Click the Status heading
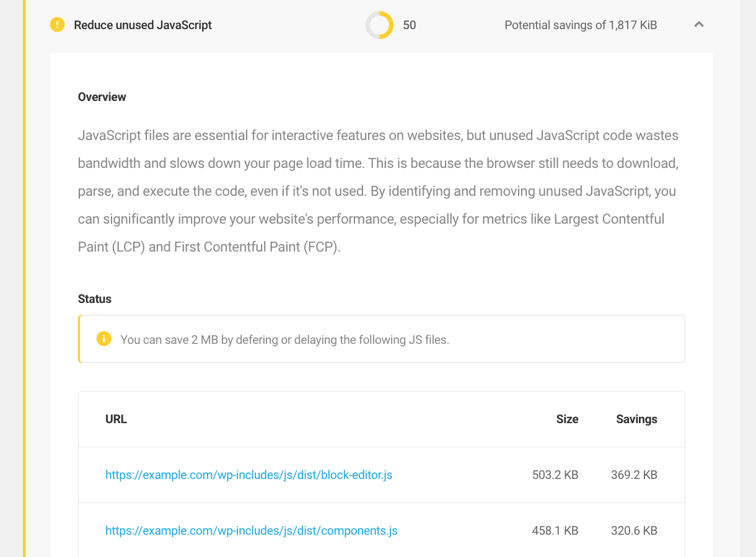Viewport: 756px width, 557px height. [95, 299]
